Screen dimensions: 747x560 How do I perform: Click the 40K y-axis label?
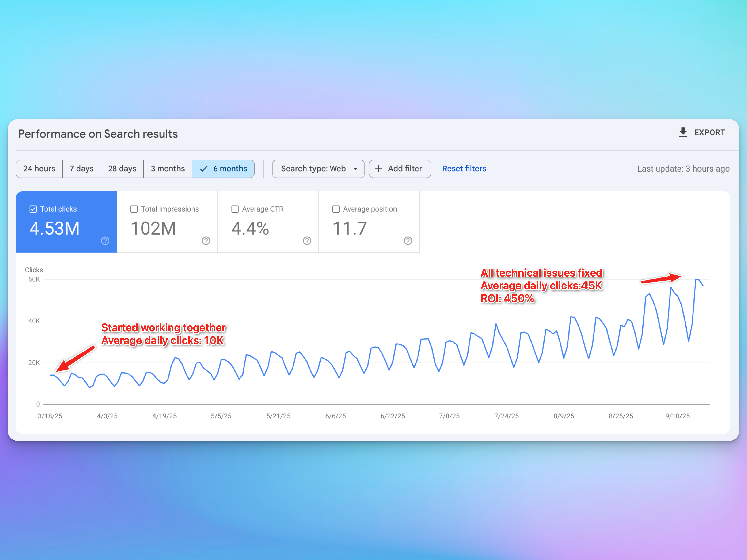pyautogui.click(x=34, y=321)
